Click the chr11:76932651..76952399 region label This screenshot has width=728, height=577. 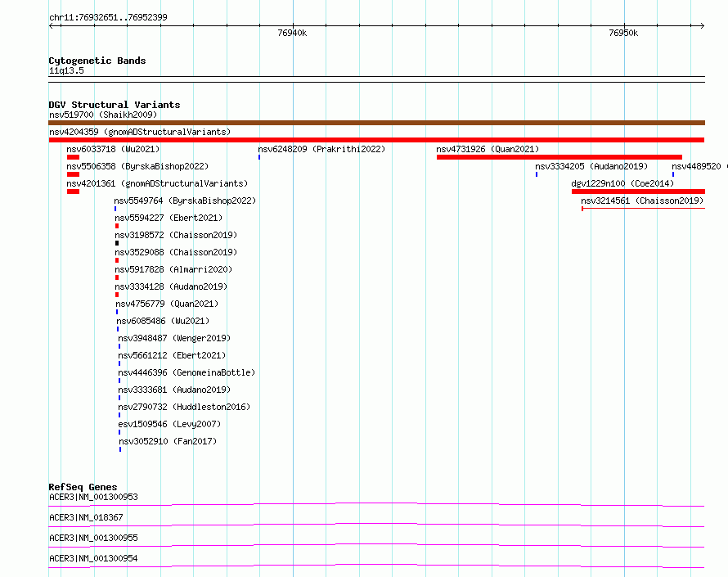(108, 17)
